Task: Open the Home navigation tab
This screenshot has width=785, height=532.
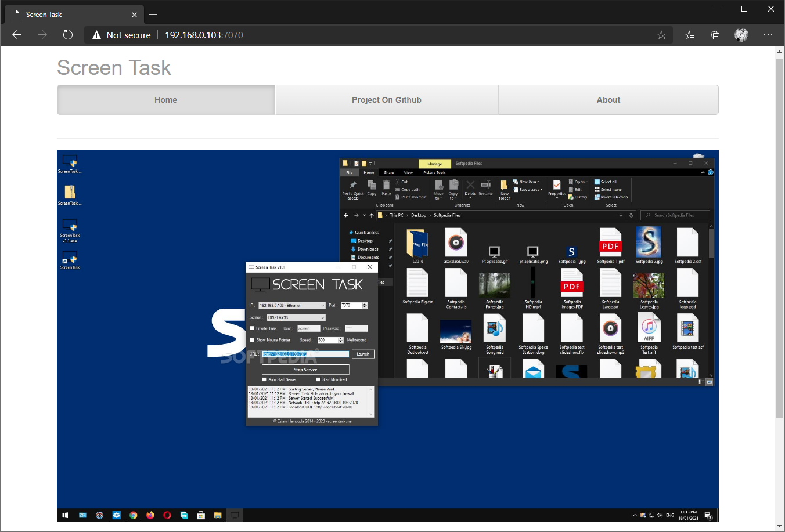Action: (166, 100)
